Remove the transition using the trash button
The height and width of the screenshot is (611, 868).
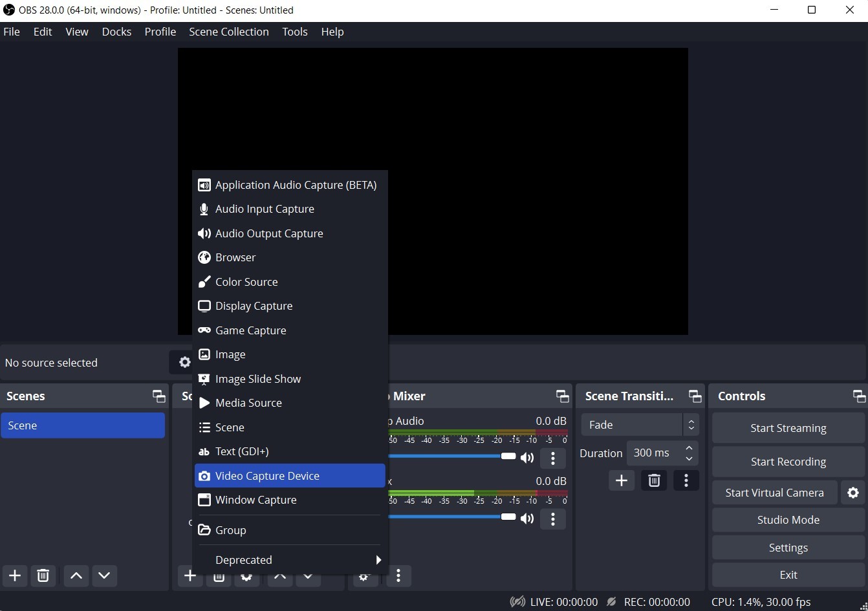click(654, 480)
